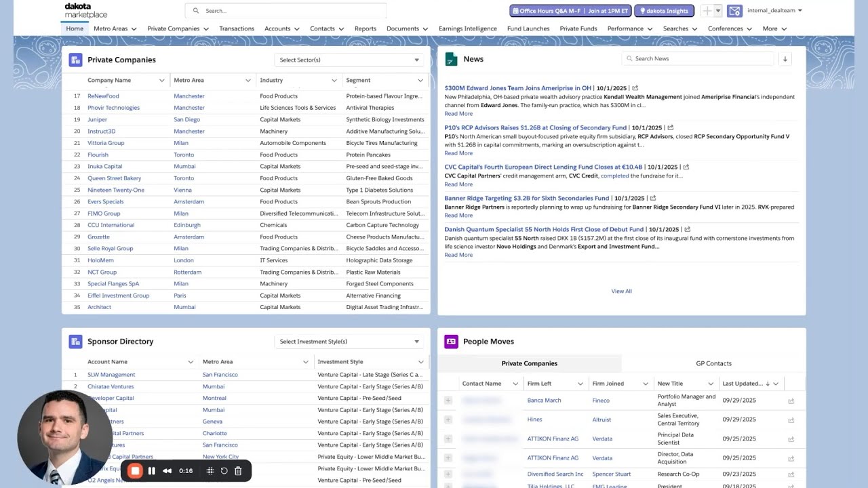
Task: Open the Firm Joined column menu chevron
Action: [644, 384]
